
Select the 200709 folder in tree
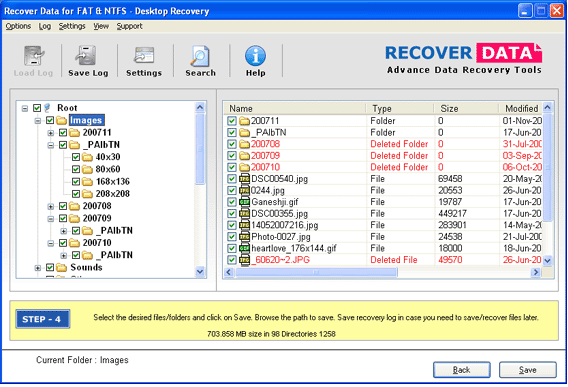97,218
